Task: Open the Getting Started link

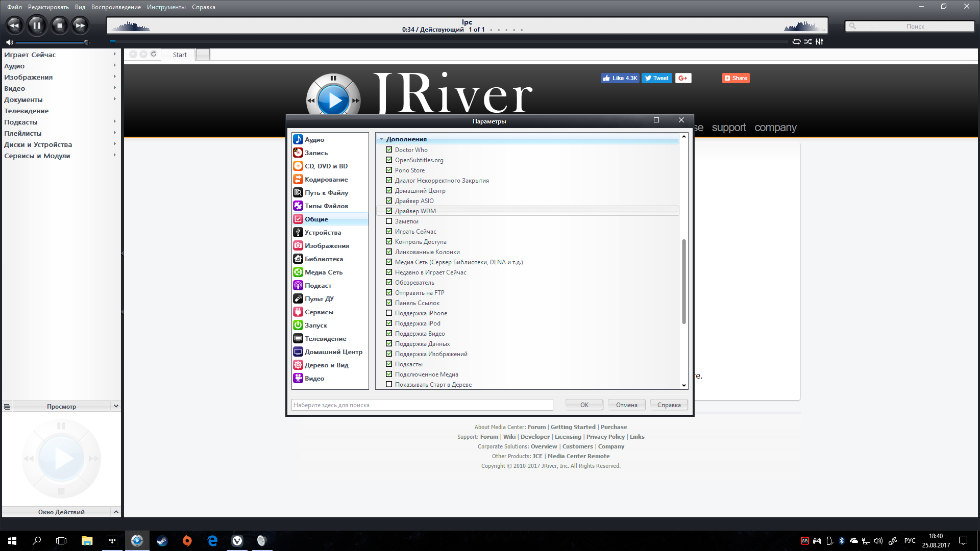Action: [573, 427]
